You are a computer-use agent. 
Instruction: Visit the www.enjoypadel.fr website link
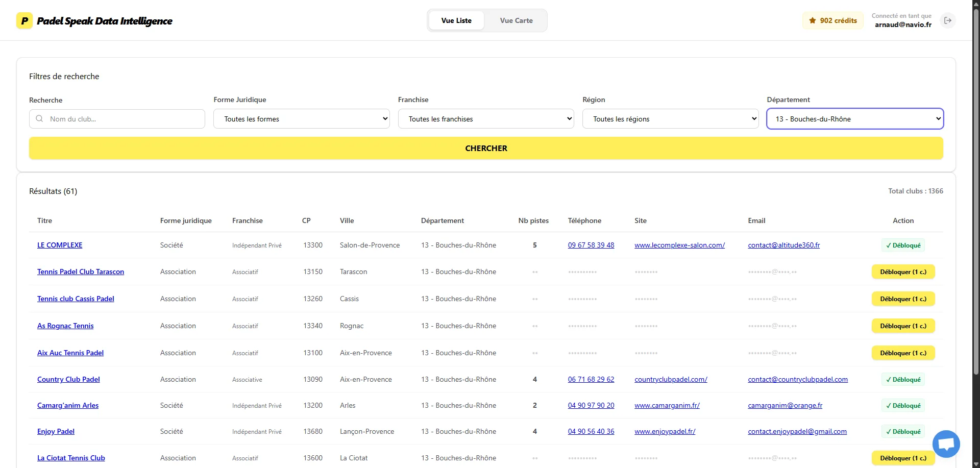tap(665, 431)
